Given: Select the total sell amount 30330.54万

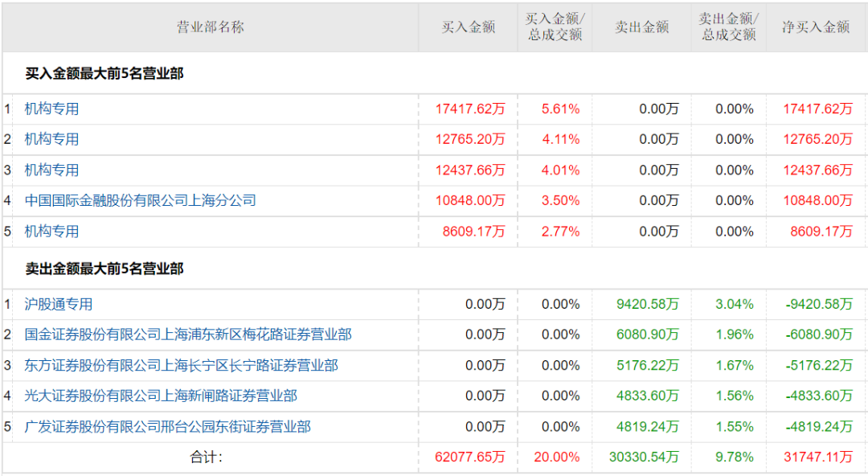Looking at the screenshot, I should coord(644,457).
